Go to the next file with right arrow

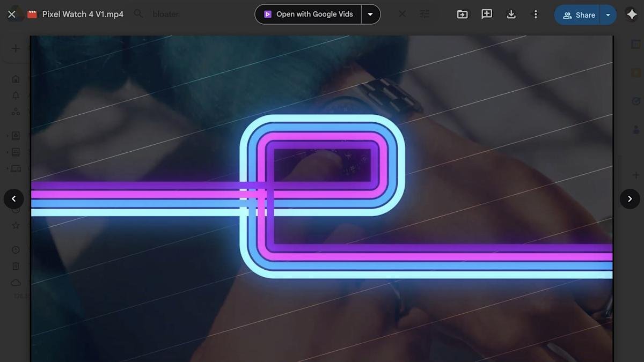630,198
